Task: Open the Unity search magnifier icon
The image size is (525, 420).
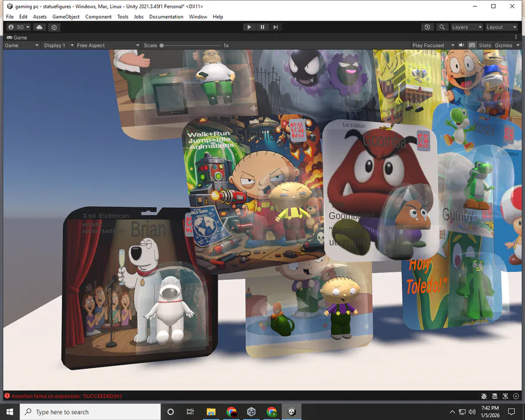Action: click(442, 27)
